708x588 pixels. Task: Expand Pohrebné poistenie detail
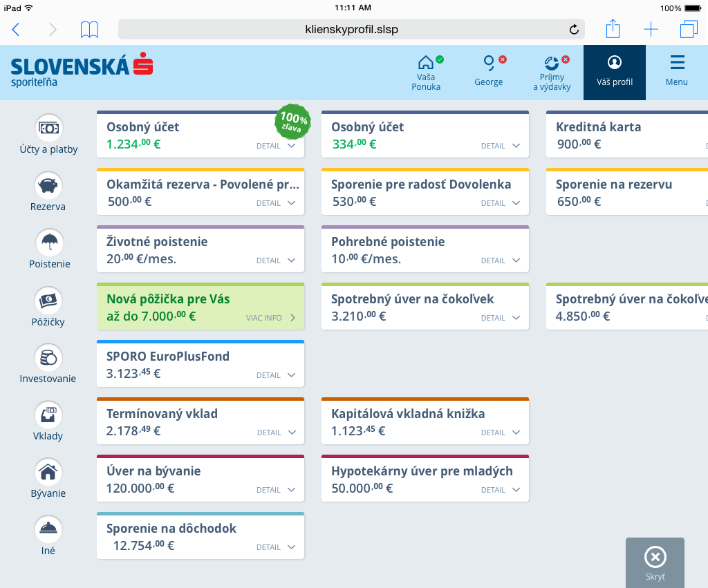tap(501, 260)
